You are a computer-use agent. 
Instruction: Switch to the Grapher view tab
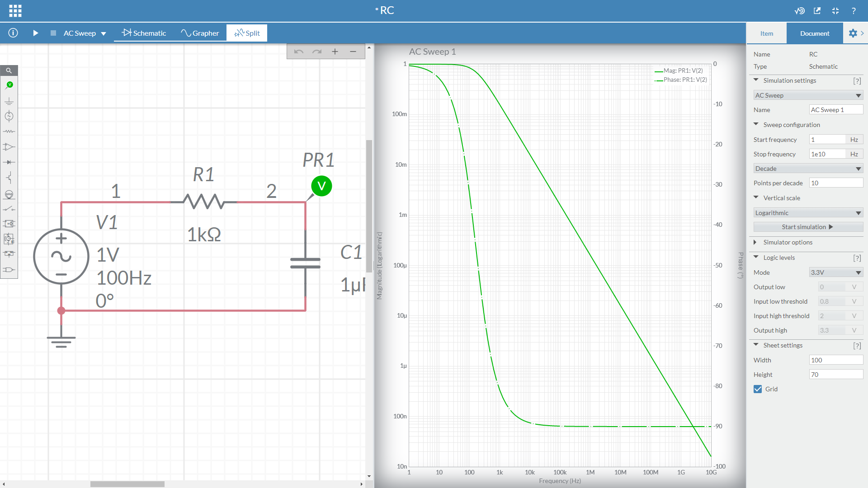[200, 33]
